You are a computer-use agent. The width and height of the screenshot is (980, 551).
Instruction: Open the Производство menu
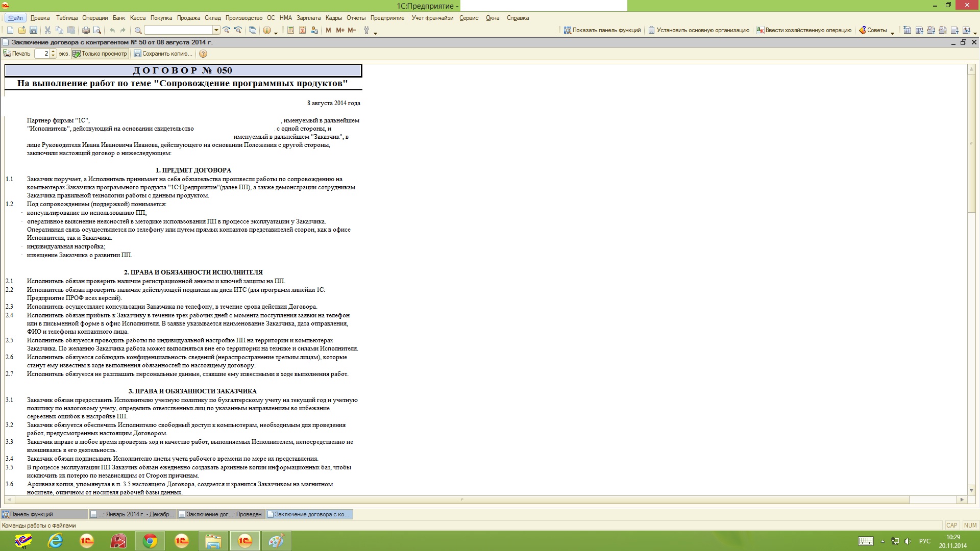pos(244,18)
